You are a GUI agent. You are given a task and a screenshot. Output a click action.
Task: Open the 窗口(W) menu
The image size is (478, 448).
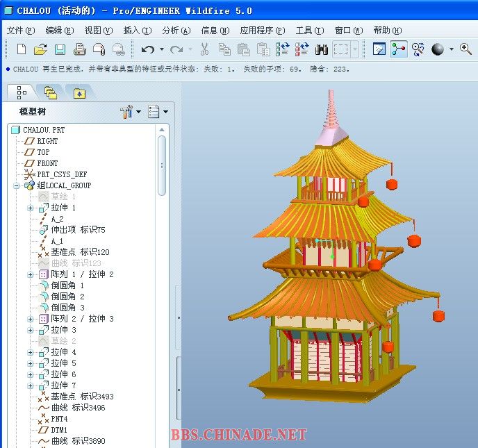pos(349,31)
